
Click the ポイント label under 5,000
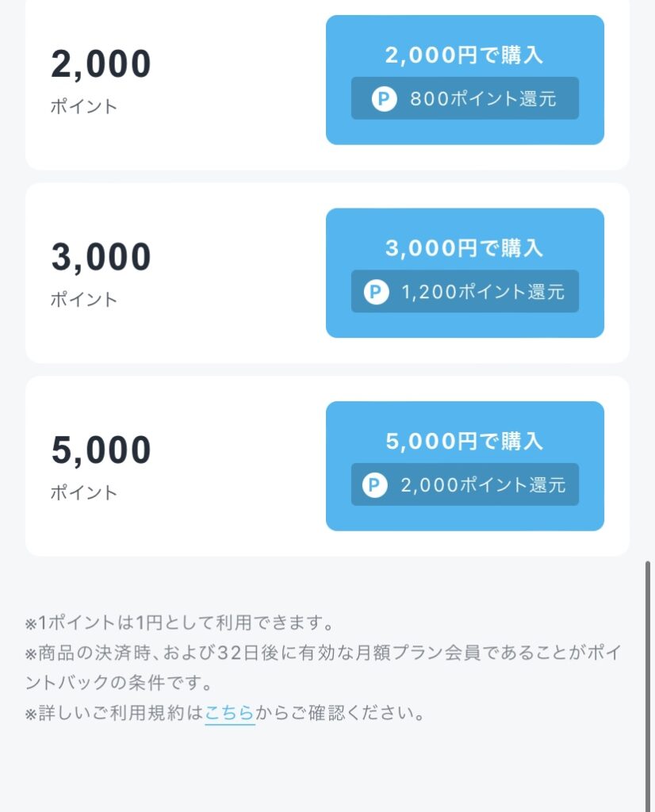point(84,492)
